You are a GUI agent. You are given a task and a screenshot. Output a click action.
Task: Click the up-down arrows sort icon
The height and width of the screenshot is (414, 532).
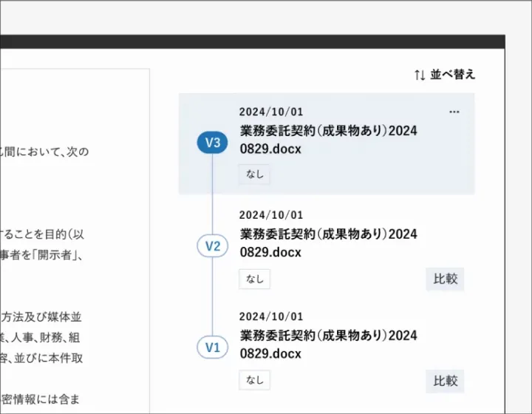tap(420, 75)
